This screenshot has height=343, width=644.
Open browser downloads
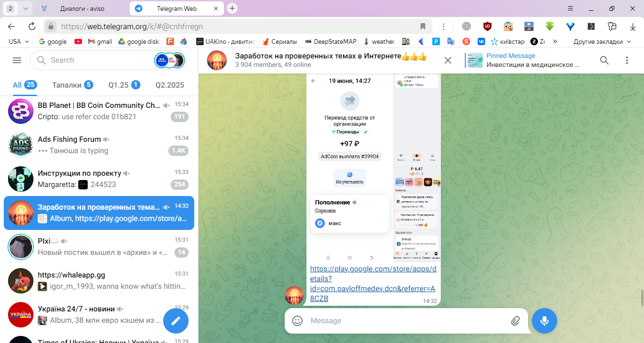[632, 26]
